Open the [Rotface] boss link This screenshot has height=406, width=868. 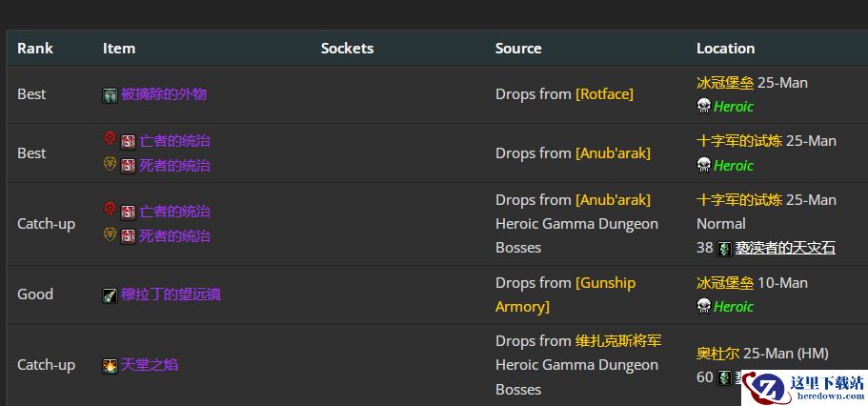coord(604,94)
